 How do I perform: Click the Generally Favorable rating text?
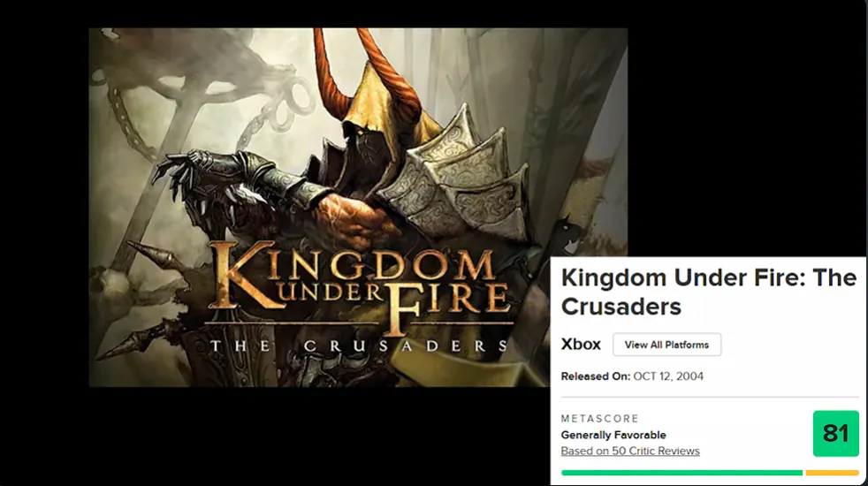point(613,435)
